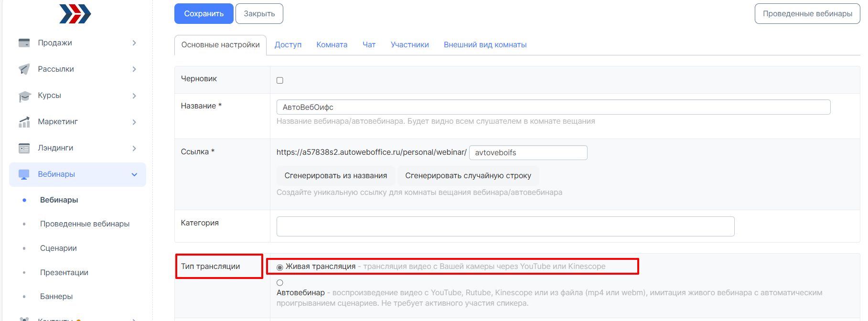
Task: Switch to the Основные настройки tab
Action: 220,45
